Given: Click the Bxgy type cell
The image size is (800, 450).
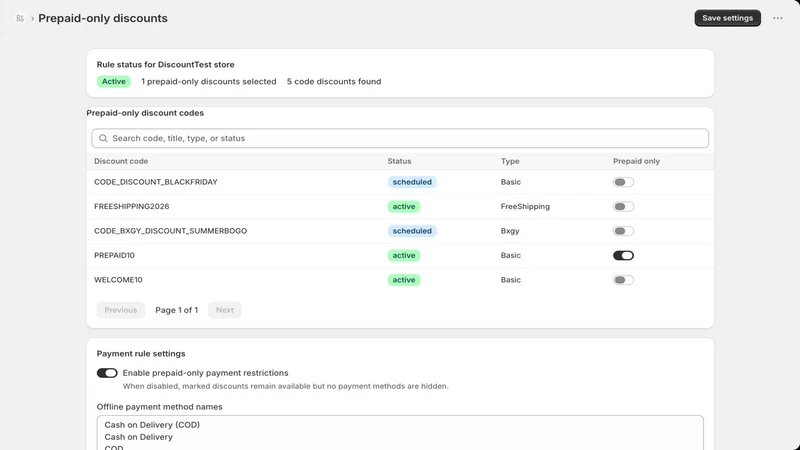Looking at the screenshot, I should tap(510, 231).
